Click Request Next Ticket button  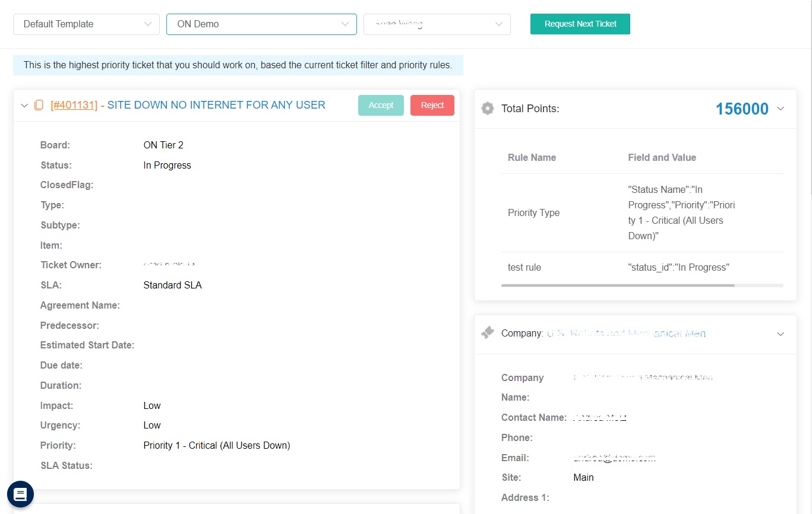click(x=580, y=24)
